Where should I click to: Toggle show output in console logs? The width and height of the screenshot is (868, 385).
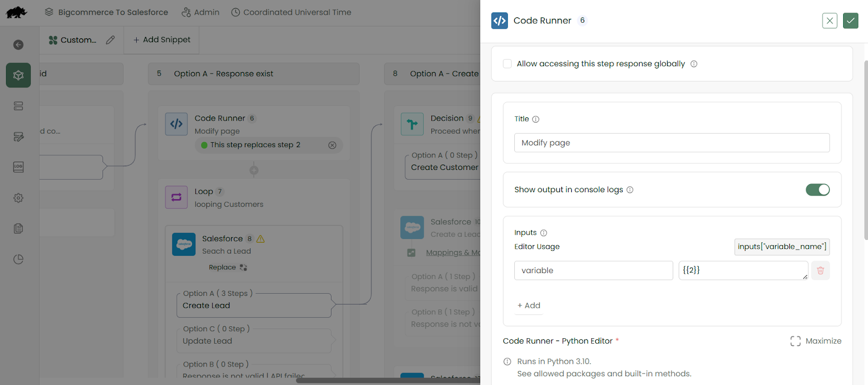click(818, 190)
